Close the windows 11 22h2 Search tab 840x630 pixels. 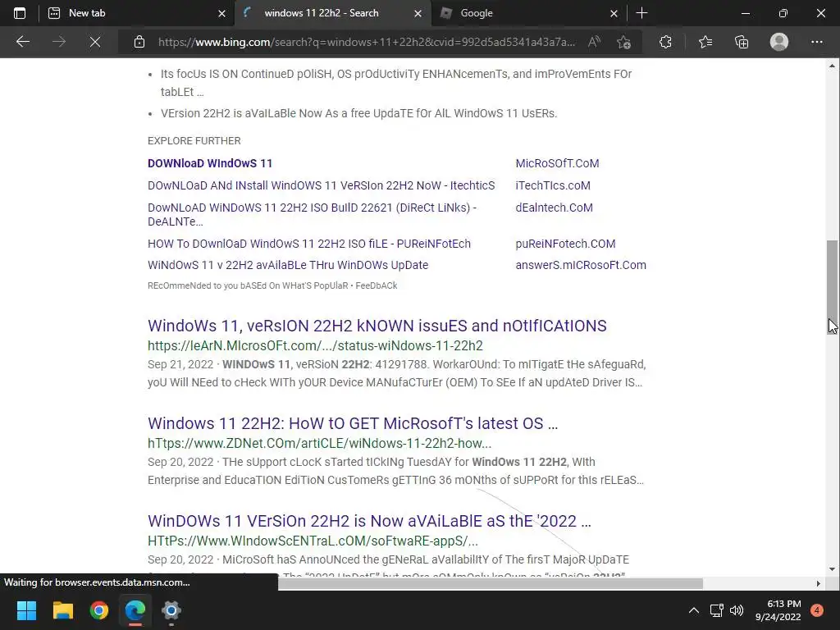click(x=418, y=13)
